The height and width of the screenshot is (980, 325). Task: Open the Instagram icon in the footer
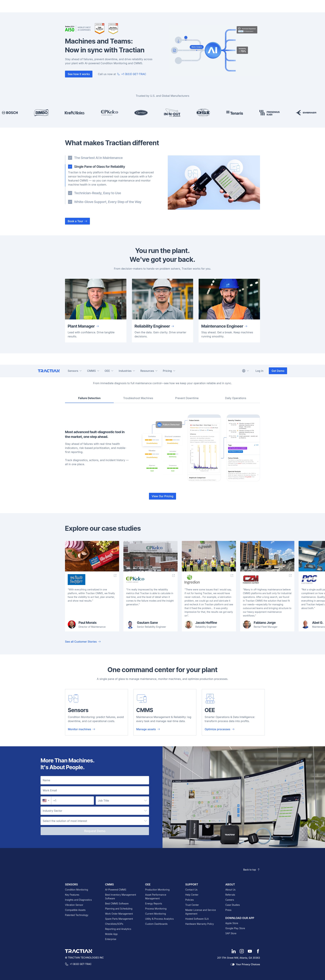point(241,951)
